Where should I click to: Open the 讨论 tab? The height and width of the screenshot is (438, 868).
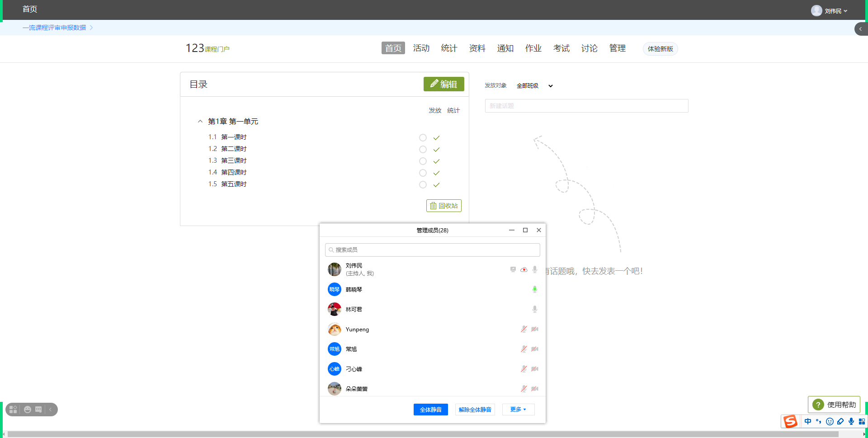point(589,48)
